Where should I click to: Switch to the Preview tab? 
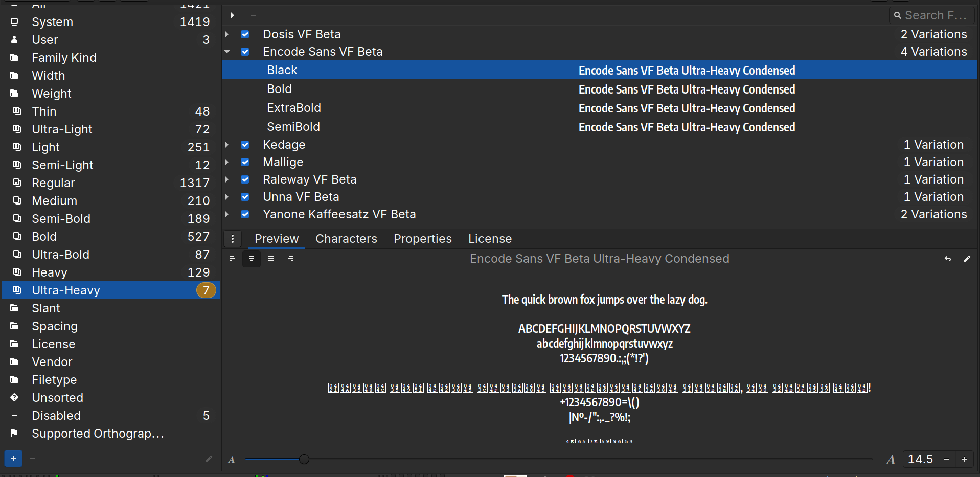[277, 239]
